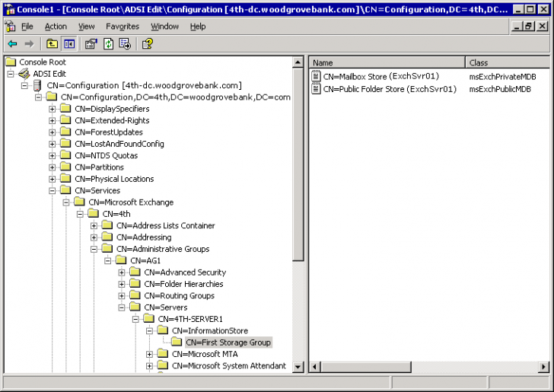This screenshot has height=392, width=554.
Task: Expand the CN=Extended-Rights node
Action: 53,120
